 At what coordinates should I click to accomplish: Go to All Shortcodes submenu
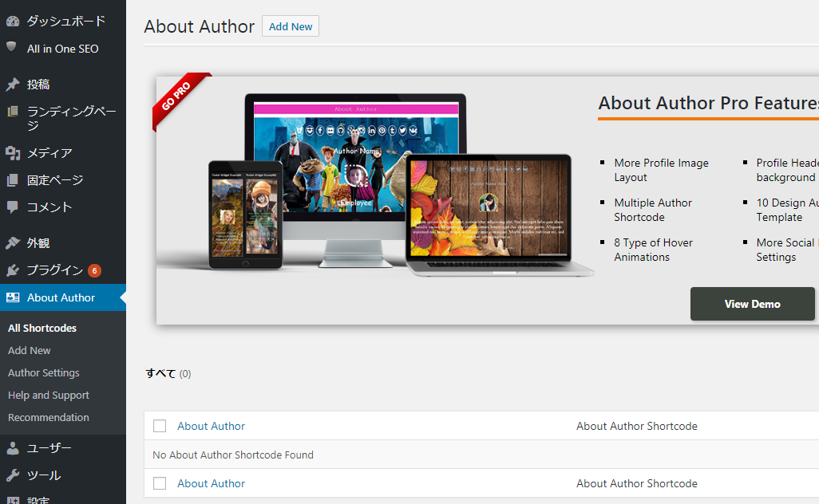tap(42, 329)
